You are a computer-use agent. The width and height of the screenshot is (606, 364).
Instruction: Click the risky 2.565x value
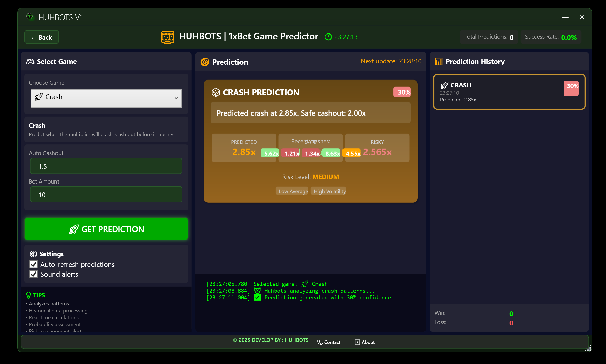click(x=377, y=152)
